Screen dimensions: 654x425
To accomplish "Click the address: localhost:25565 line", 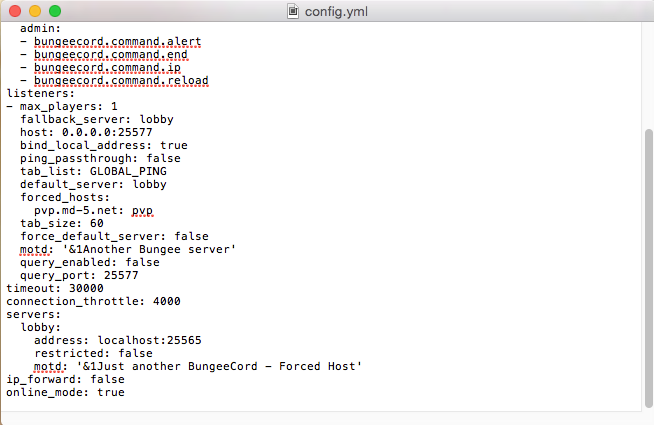I will (110, 340).
